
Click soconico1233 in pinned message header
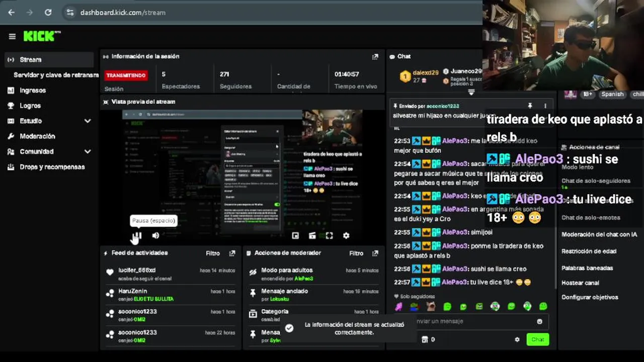(x=443, y=106)
